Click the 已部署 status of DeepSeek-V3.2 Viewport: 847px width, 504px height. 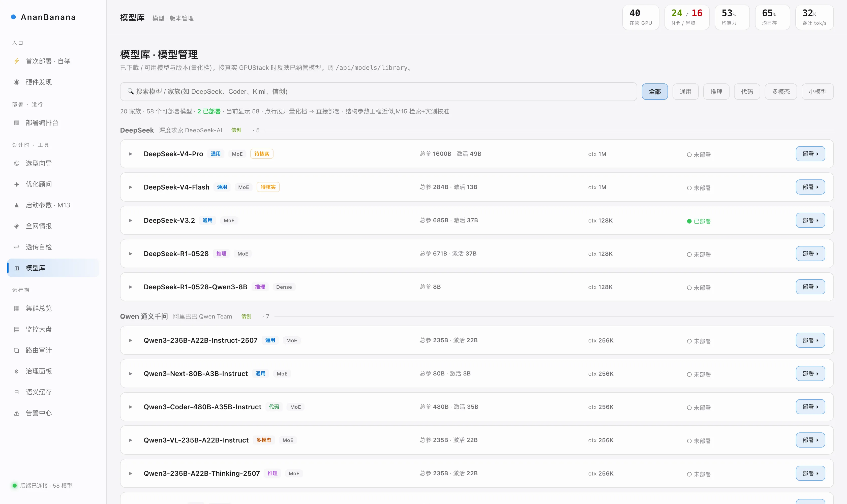pyautogui.click(x=699, y=221)
